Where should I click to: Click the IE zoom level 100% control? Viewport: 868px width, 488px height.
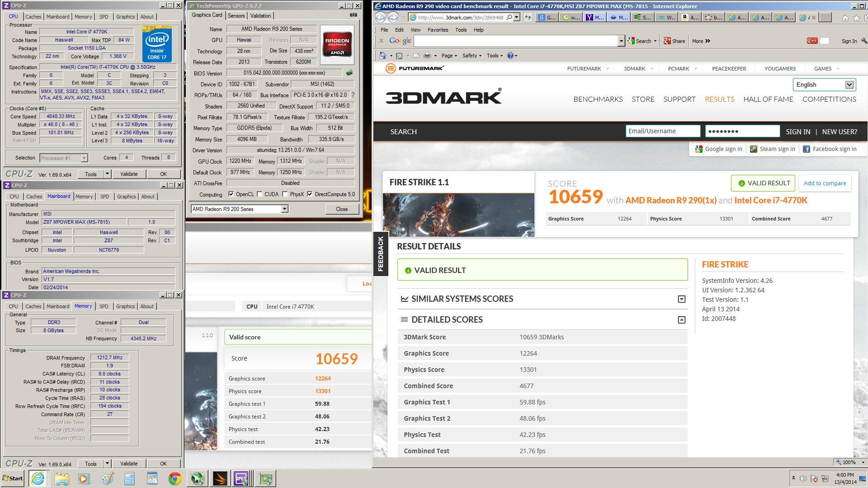(850, 462)
